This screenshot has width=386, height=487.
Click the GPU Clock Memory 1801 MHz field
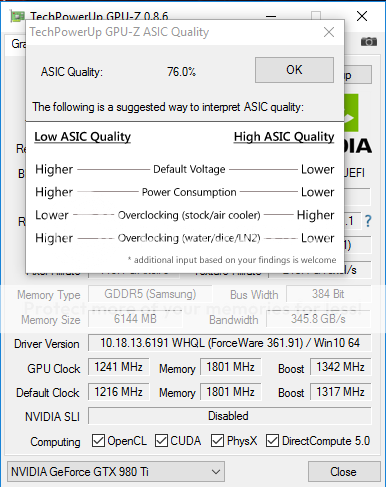coord(231,367)
